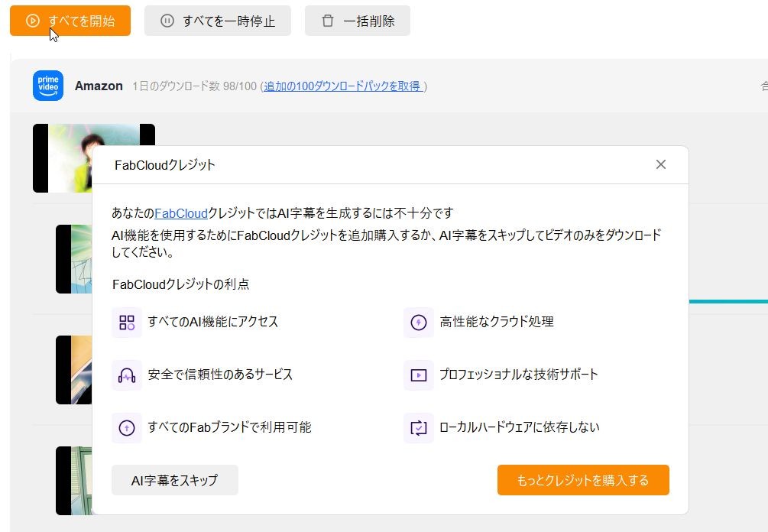Click the pause icon in すべてを一時停止
The image size is (768, 532).
tap(167, 21)
